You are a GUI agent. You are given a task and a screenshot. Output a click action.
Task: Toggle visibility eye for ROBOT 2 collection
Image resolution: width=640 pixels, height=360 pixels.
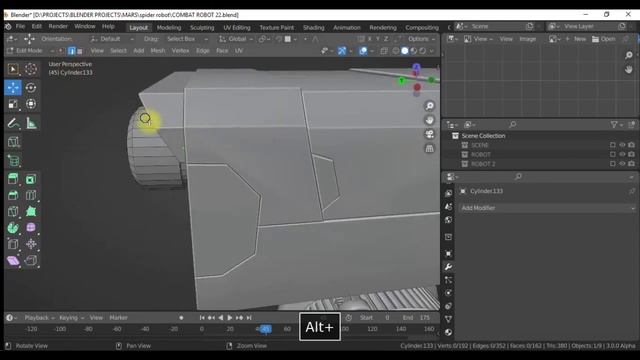[622, 164]
